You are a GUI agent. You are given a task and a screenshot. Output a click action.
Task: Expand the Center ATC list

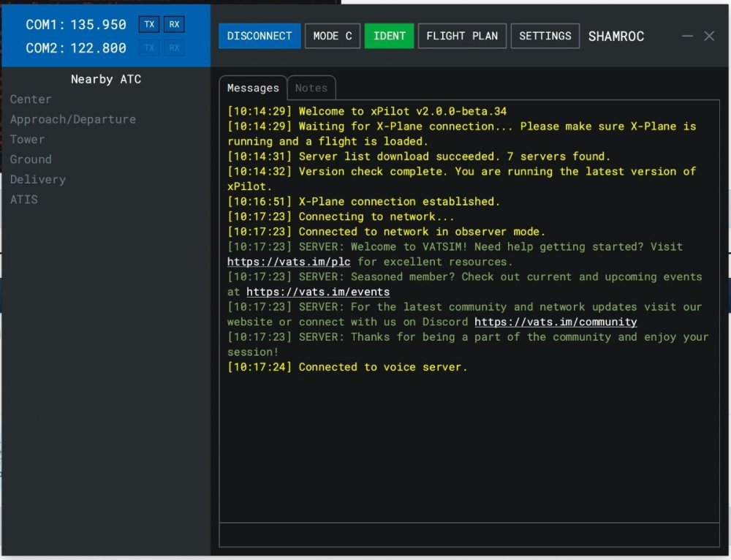click(31, 99)
